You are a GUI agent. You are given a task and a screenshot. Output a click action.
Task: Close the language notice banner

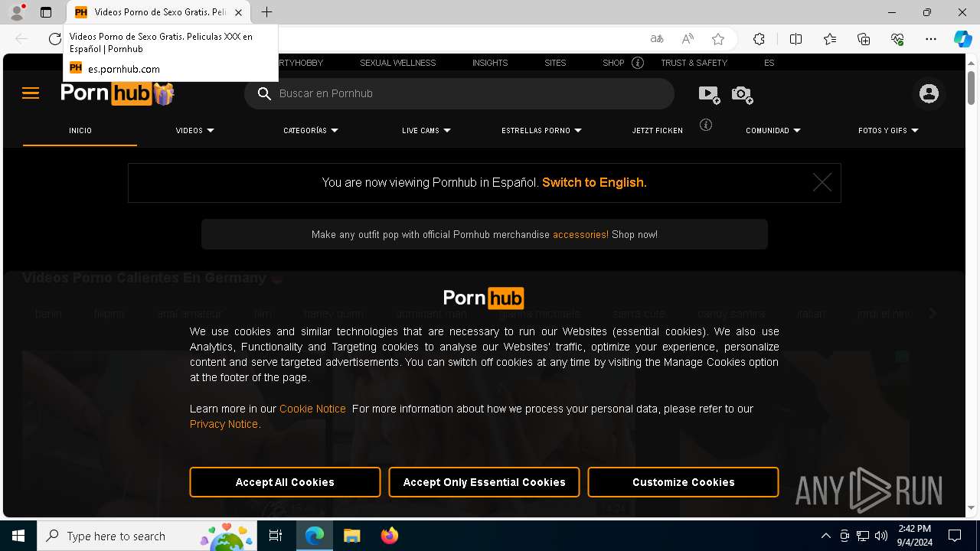click(822, 182)
